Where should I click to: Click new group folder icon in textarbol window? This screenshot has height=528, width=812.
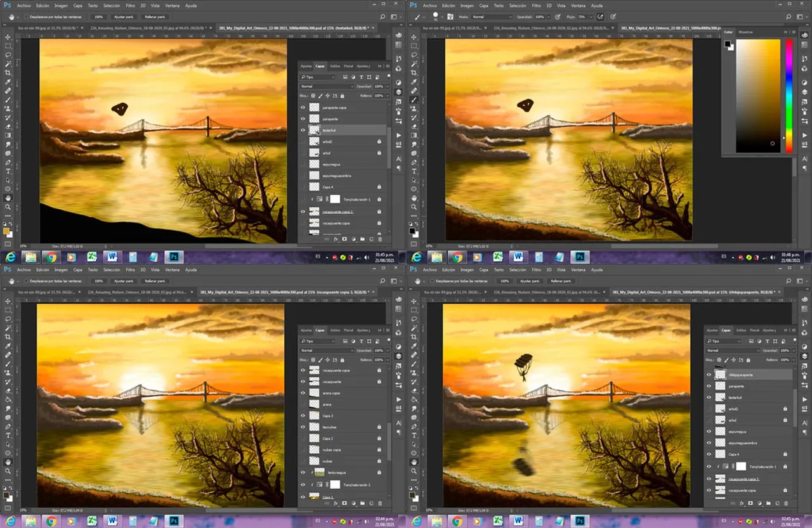tap(362, 239)
